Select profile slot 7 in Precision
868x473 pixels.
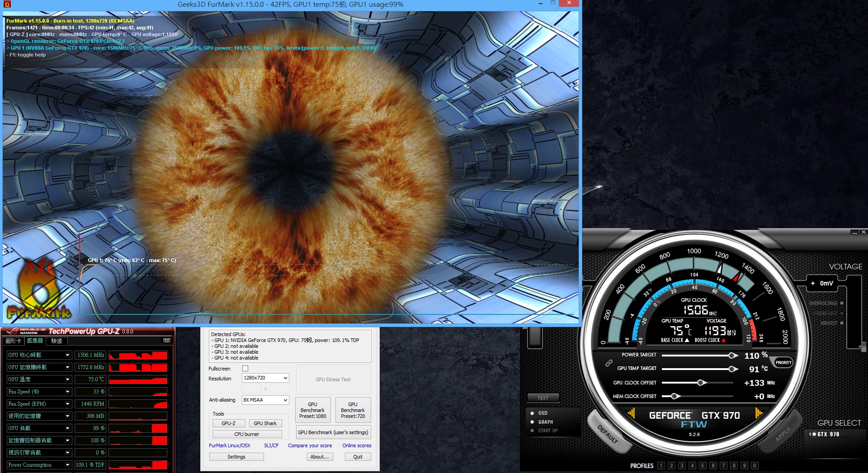click(723, 466)
